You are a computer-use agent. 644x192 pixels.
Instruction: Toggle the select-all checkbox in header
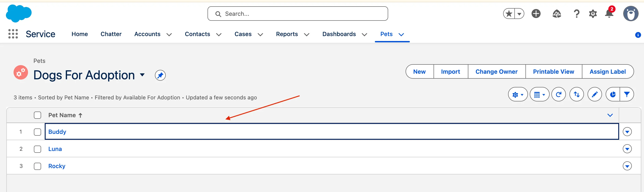[x=37, y=115]
